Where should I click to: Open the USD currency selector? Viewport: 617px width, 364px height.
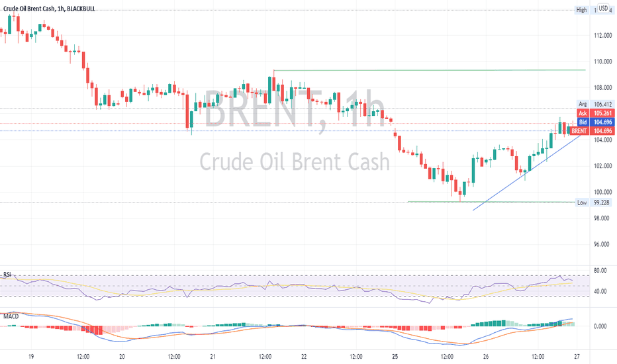pos(603,8)
